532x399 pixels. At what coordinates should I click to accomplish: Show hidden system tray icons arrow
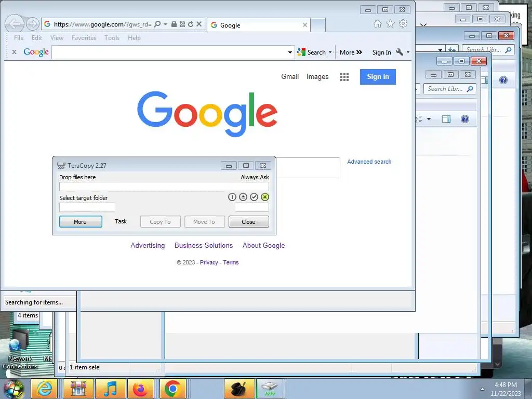[482, 389]
